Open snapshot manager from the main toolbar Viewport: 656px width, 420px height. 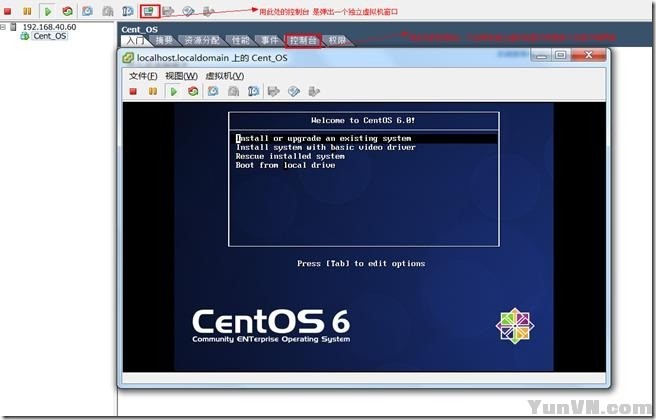128,11
